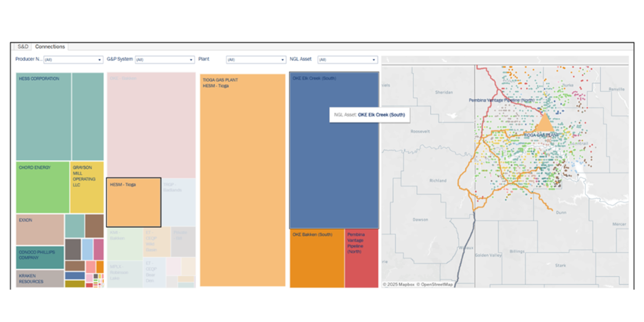This screenshot has width=644, height=322.
Task: Click the GRAYSON MILL OPERATING LLC tile
Action: tap(87, 187)
